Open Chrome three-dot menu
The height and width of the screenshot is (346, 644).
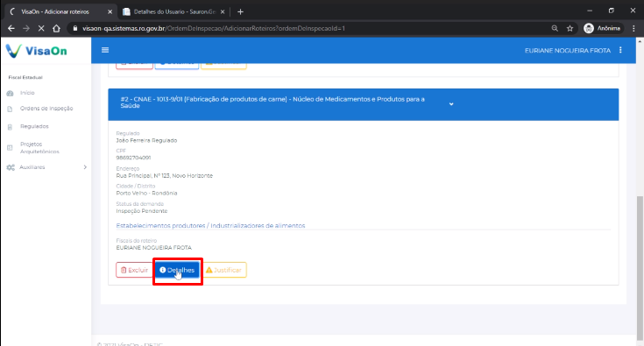click(633, 28)
